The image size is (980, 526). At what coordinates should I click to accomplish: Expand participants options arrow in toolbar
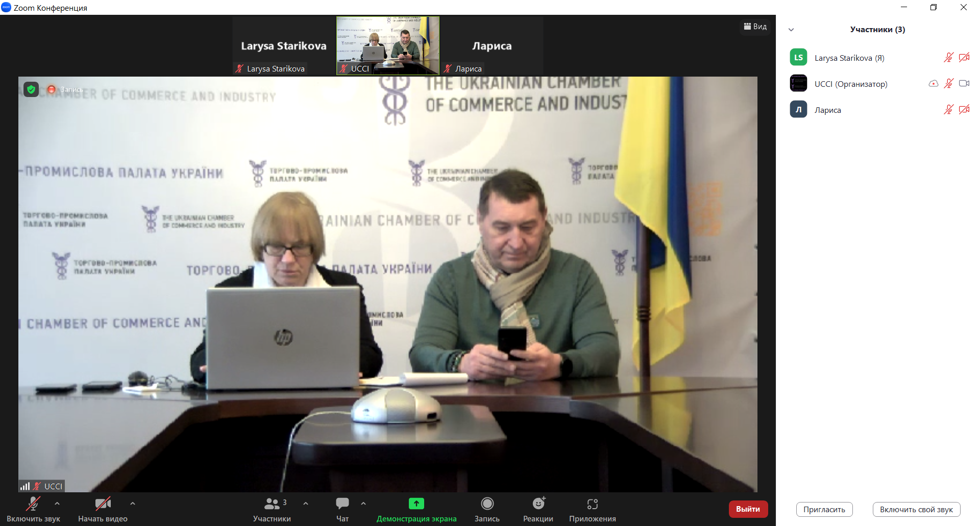click(x=306, y=504)
